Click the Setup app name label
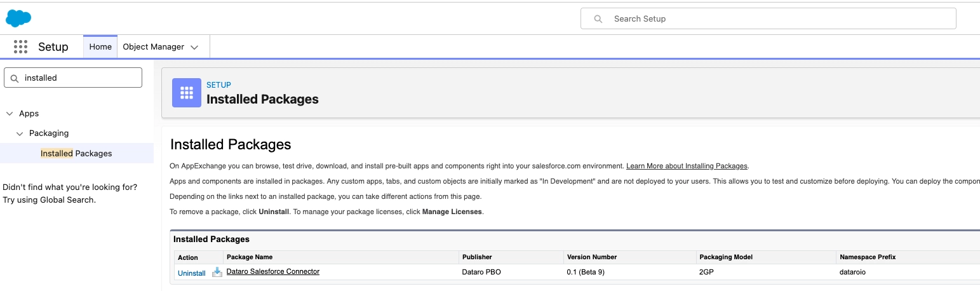Screen dimensions: 980x291 pos(53,47)
